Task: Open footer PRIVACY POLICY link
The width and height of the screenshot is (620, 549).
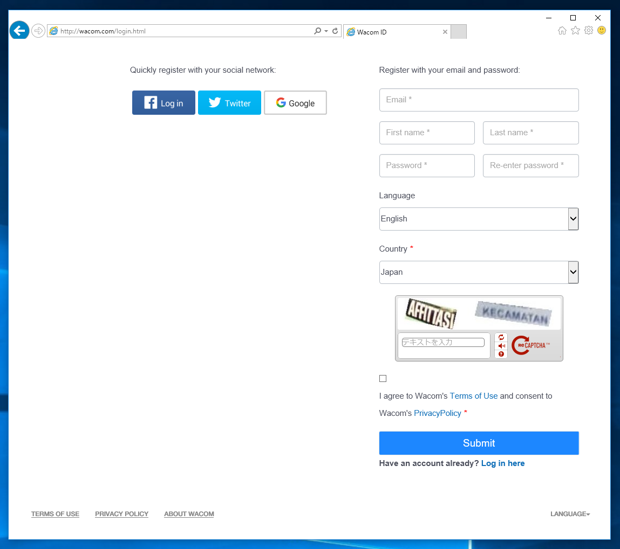Action: (122, 514)
